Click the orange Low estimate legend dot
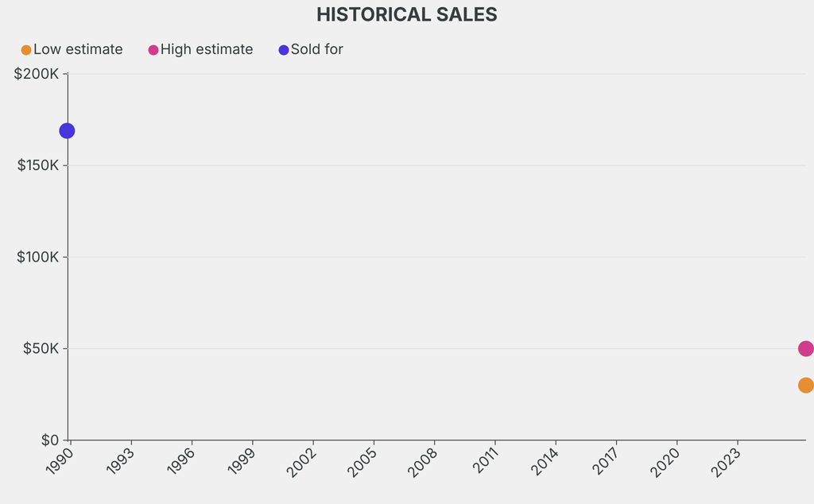The width and height of the screenshot is (814, 504). pyautogui.click(x=26, y=50)
